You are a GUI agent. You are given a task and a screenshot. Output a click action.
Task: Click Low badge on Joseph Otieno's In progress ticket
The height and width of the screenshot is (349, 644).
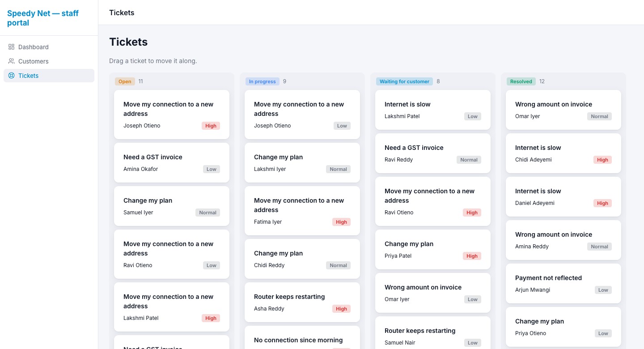click(x=342, y=126)
